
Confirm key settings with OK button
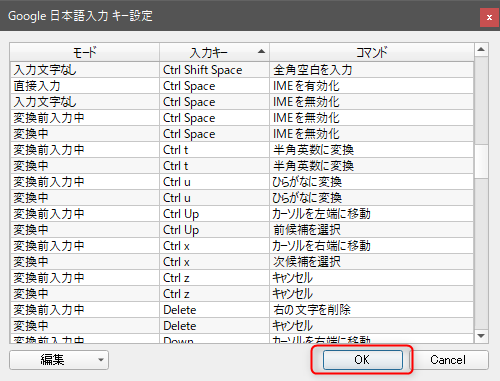(x=363, y=360)
